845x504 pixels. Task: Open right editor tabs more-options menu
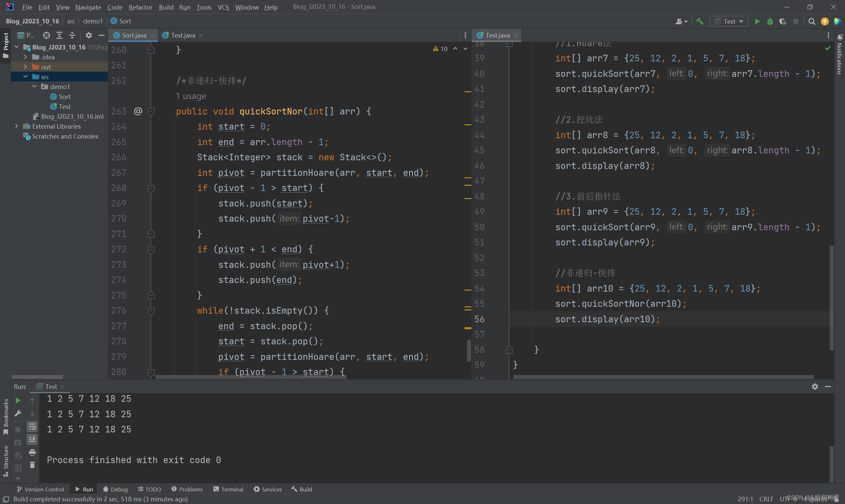pos(828,35)
